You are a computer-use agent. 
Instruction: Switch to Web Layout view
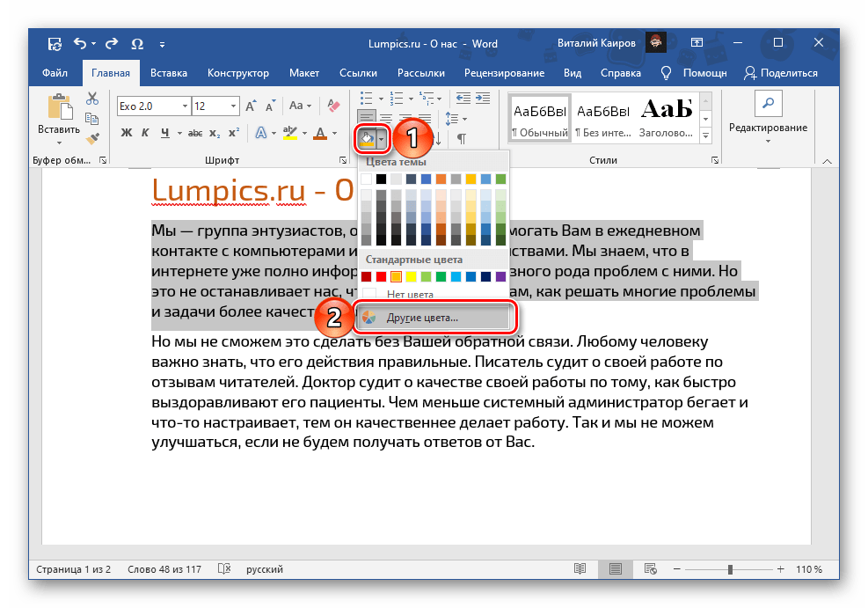click(651, 568)
